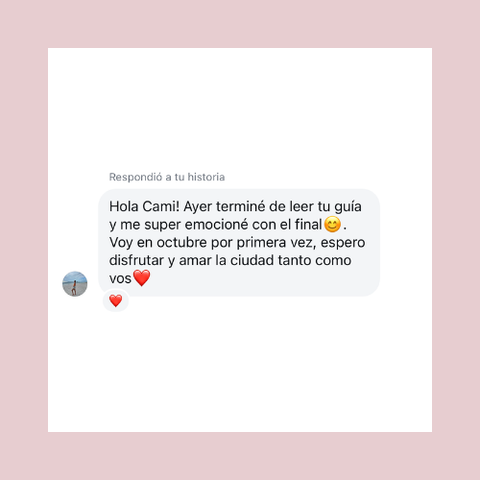Select the "Respondió a tu historia" label
480x480 pixels.
click(167, 177)
